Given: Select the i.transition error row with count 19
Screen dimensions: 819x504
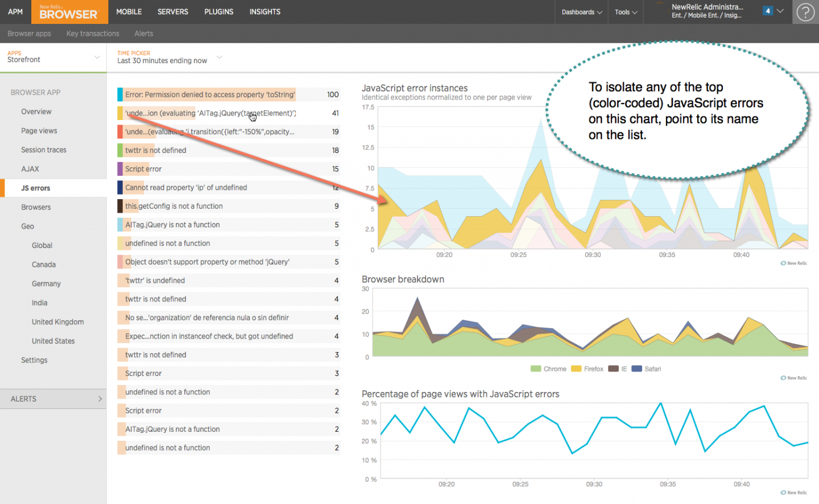Looking at the screenshot, I should (x=229, y=132).
